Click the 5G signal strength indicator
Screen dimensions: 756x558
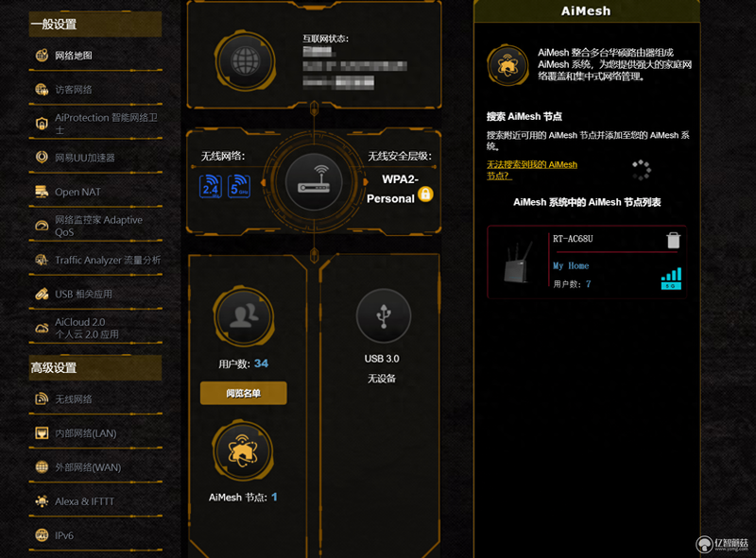pos(671,279)
